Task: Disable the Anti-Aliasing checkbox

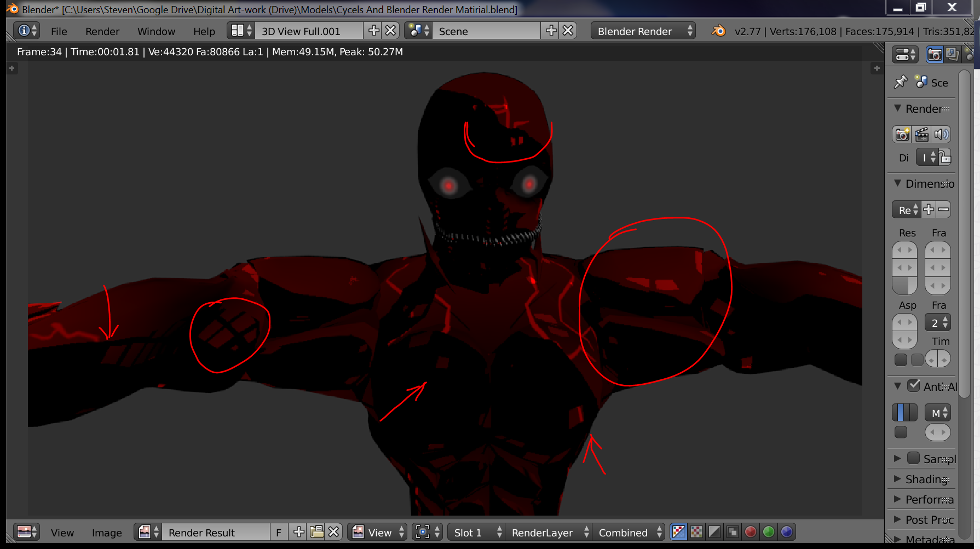Action: pyautogui.click(x=914, y=385)
